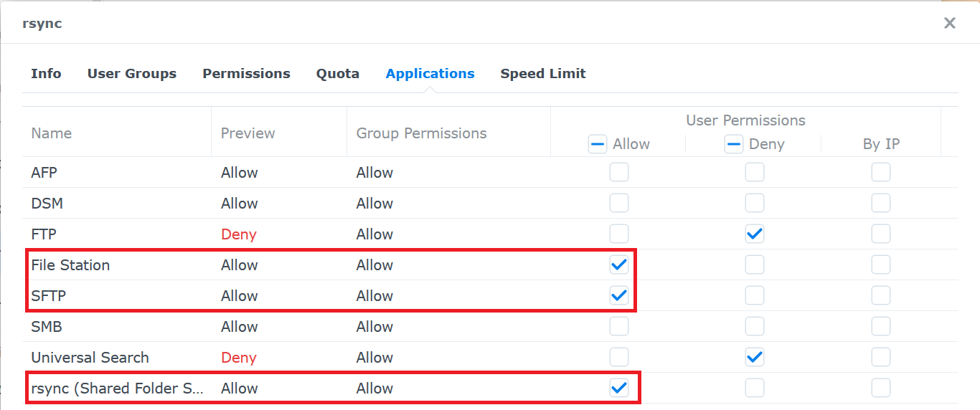Check the Deny box for DSM
The image size is (980, 410).
pos(754,203)
